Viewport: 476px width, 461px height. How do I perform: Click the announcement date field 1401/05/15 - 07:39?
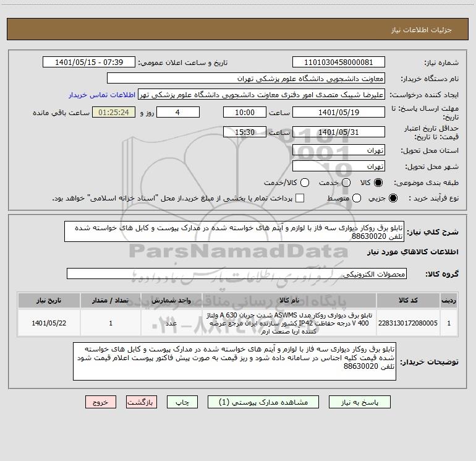click(x=89, y=62)
